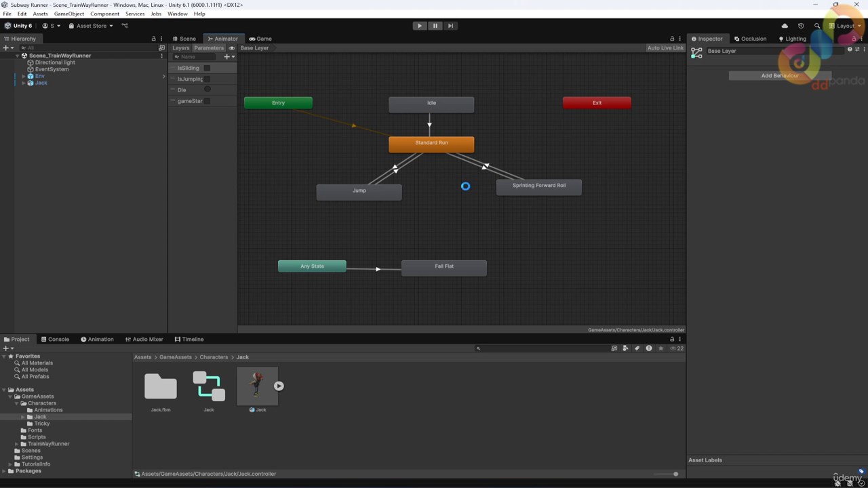868x488 pixels.
Task: Collapse Scene_TrainWayRunner scene in Hierarchy
Action: pyautogui.click(x=18, y=56)
